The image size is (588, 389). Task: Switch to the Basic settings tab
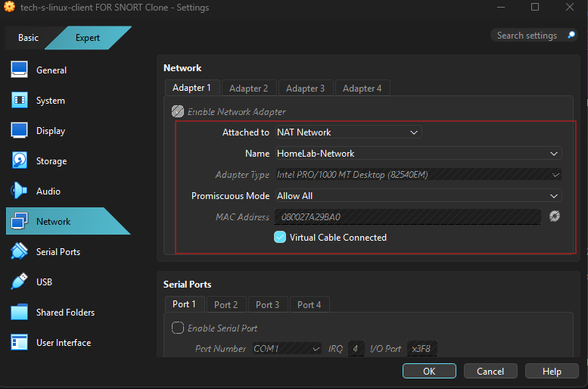(28, 38)
